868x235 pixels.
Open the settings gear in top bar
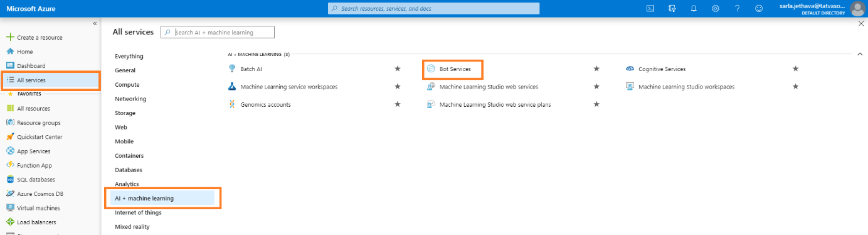pos(716,9)
